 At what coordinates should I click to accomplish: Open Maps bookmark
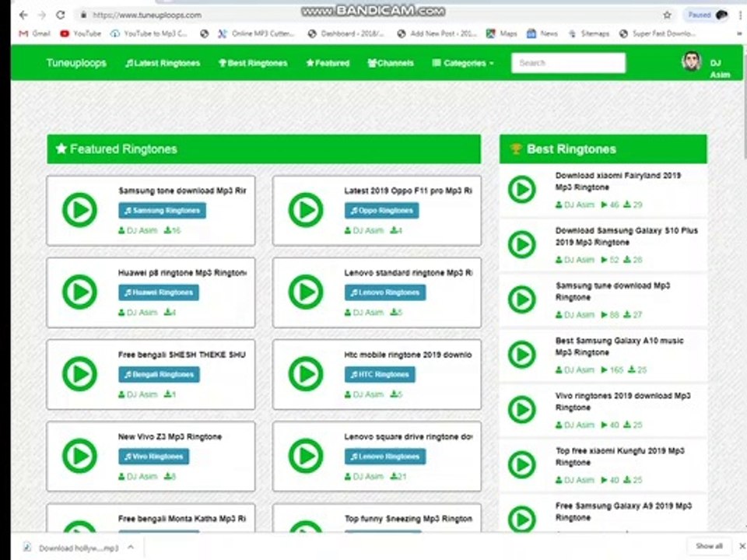501,33
